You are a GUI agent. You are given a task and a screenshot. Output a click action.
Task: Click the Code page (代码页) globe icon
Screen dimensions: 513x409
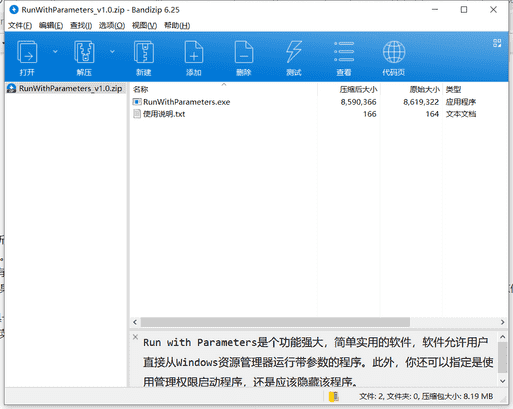(x=394, y=52)
